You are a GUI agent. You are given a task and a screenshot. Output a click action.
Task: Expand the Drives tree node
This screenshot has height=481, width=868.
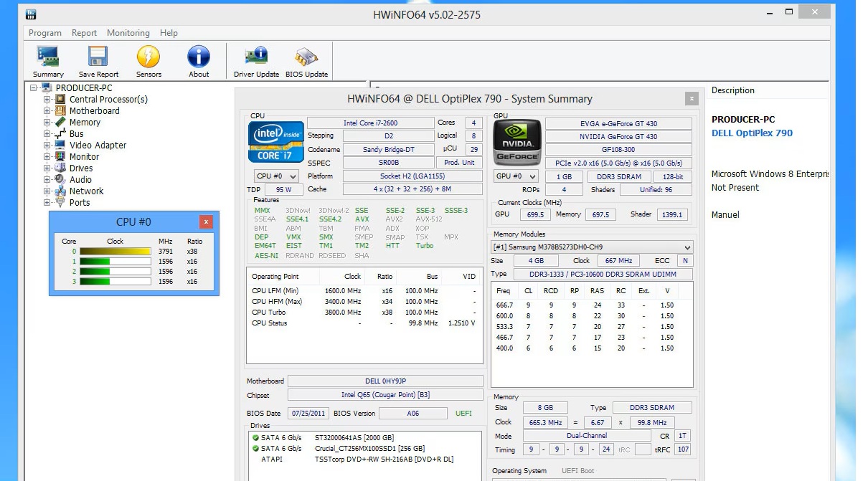(x=47, y=168)
